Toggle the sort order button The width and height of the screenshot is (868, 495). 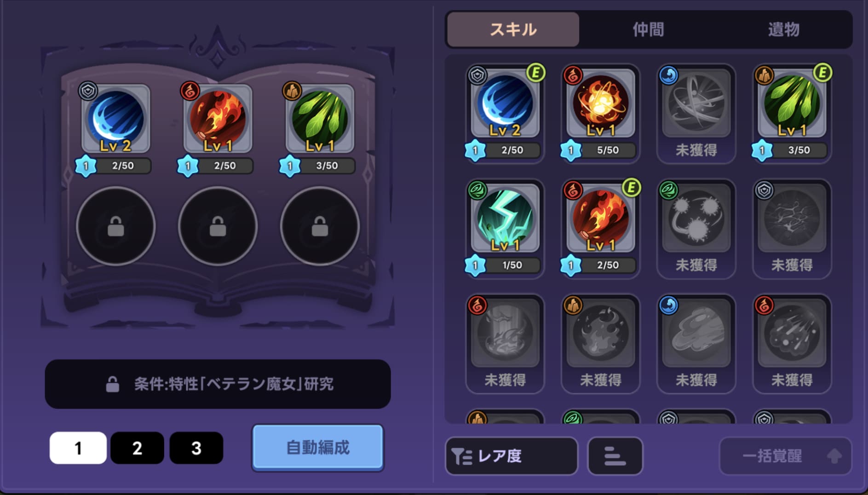(x=615, y=456)
